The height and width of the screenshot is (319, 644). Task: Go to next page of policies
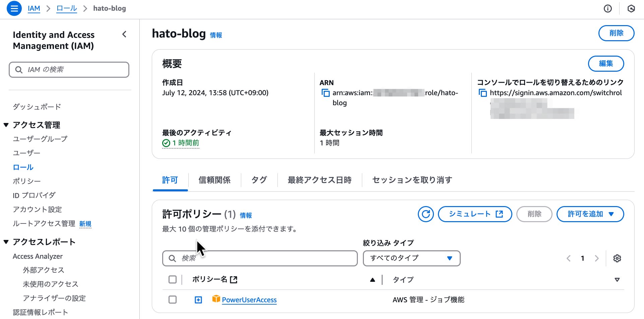596,258
